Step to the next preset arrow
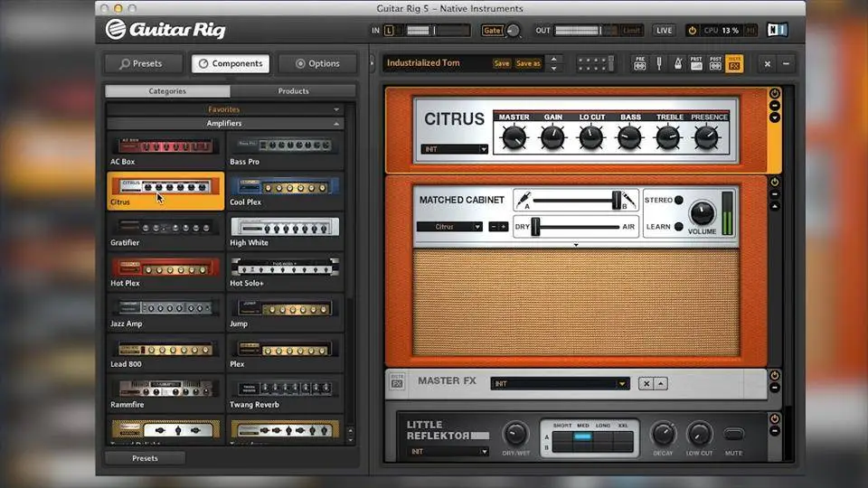 click(553, 69)
